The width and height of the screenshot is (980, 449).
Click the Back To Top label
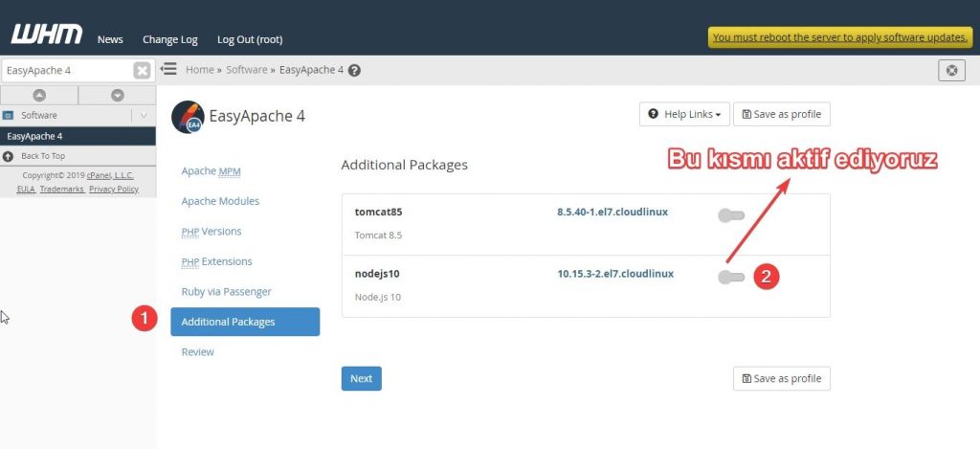click(43, 156)
